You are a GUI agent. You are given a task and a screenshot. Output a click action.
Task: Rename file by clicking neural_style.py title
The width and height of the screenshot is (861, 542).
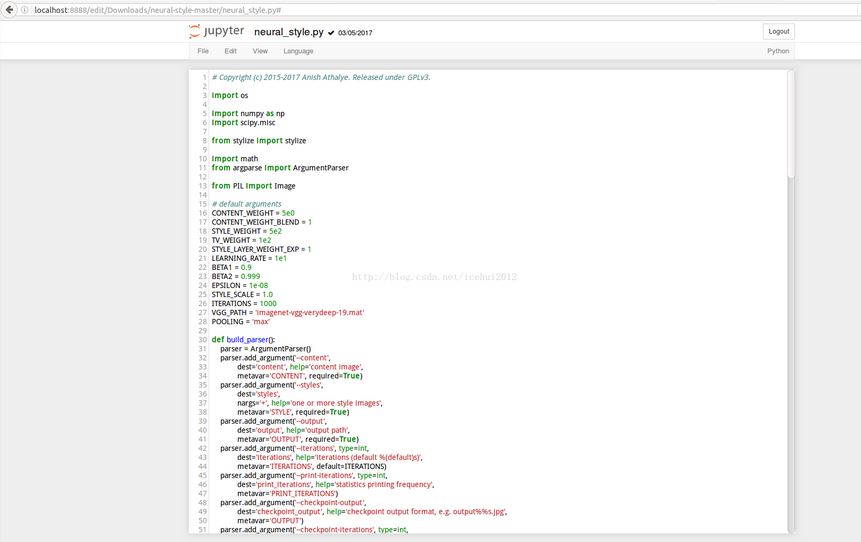(288, 32)
